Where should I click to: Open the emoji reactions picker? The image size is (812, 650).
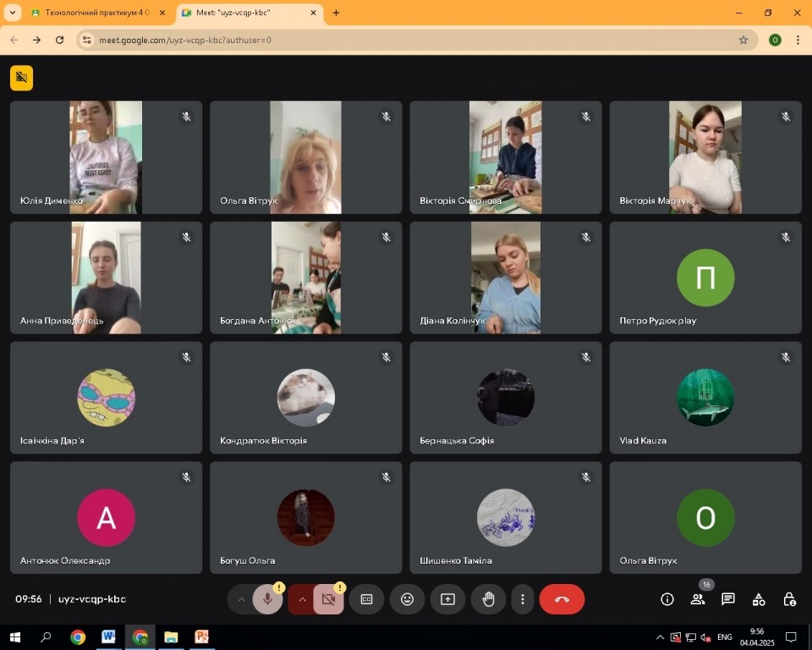(407, 599)
